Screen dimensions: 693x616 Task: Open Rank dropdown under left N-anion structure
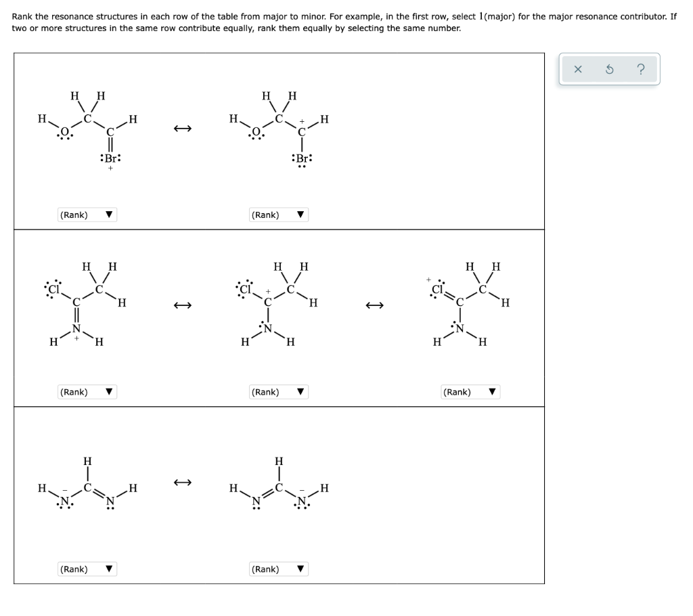click(87, 569)
